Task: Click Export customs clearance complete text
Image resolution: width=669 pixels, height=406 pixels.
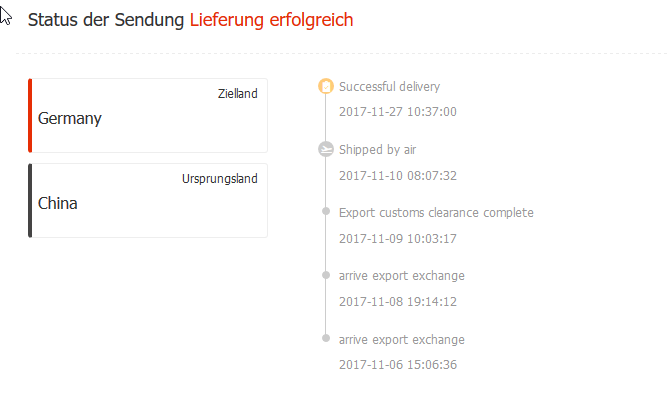Action: pos(436,213)
